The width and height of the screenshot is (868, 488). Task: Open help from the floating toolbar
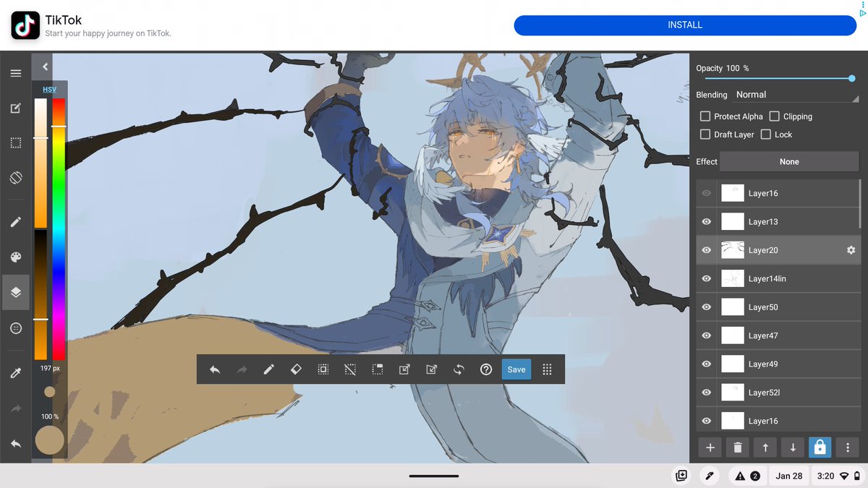click(x=486, y=369)
